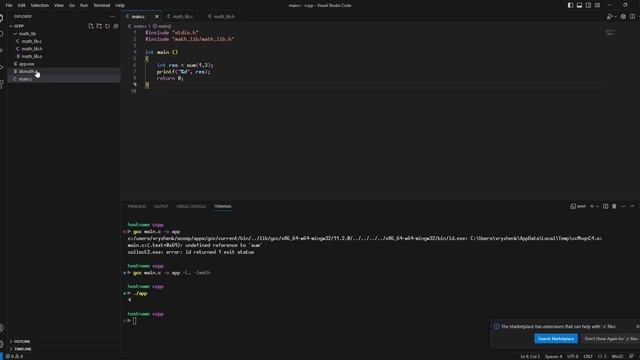Dismiss the Marketplace notification
Viewport: 640px width, 360px height.
tap(637, 327)
